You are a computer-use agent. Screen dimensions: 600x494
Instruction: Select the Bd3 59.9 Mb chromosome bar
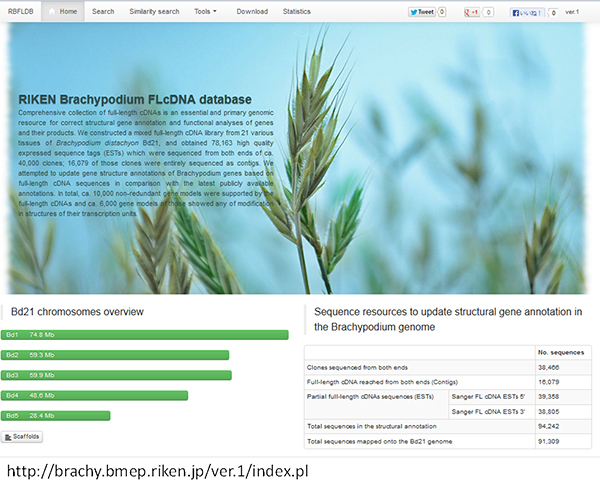click(x=116, y=375)
